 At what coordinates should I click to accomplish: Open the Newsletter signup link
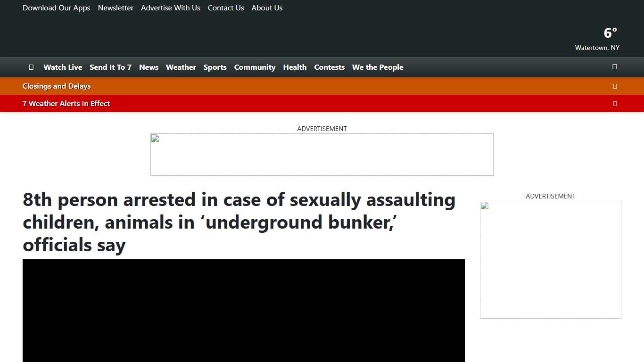coord(116,8)
